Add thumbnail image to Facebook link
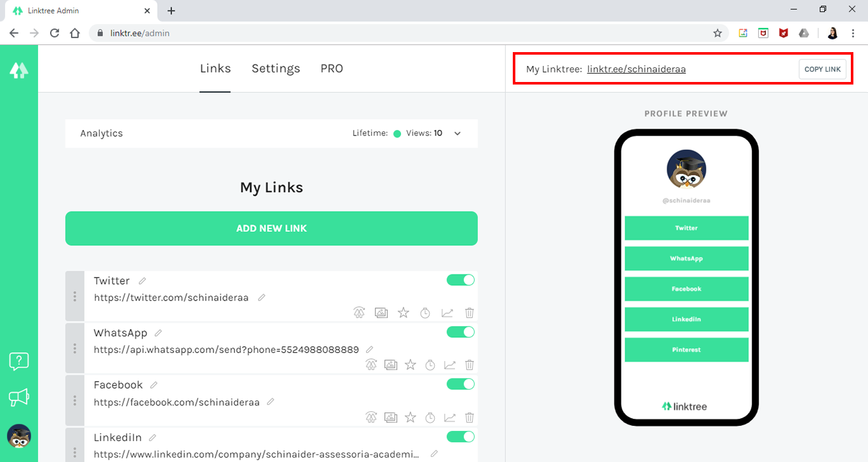Image resolution: width=868 pixels, height=462 pixels. (x=391, y=418)
